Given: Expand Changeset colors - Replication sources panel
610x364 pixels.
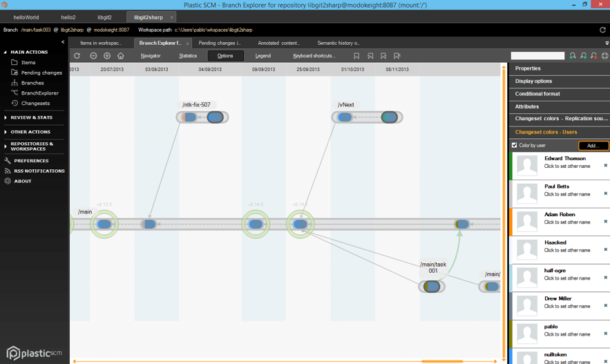Looking at the screenshot, I should [560, 119].
